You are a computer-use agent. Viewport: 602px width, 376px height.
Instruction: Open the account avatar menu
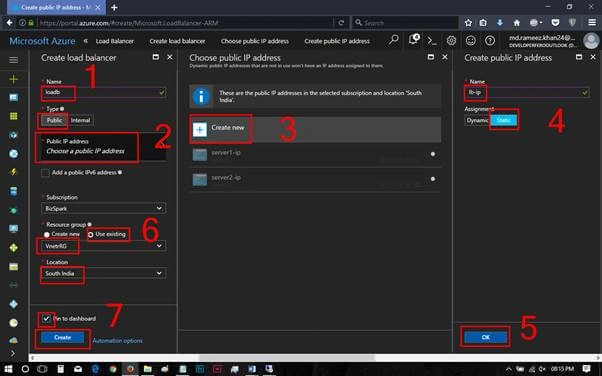(591, 41)
